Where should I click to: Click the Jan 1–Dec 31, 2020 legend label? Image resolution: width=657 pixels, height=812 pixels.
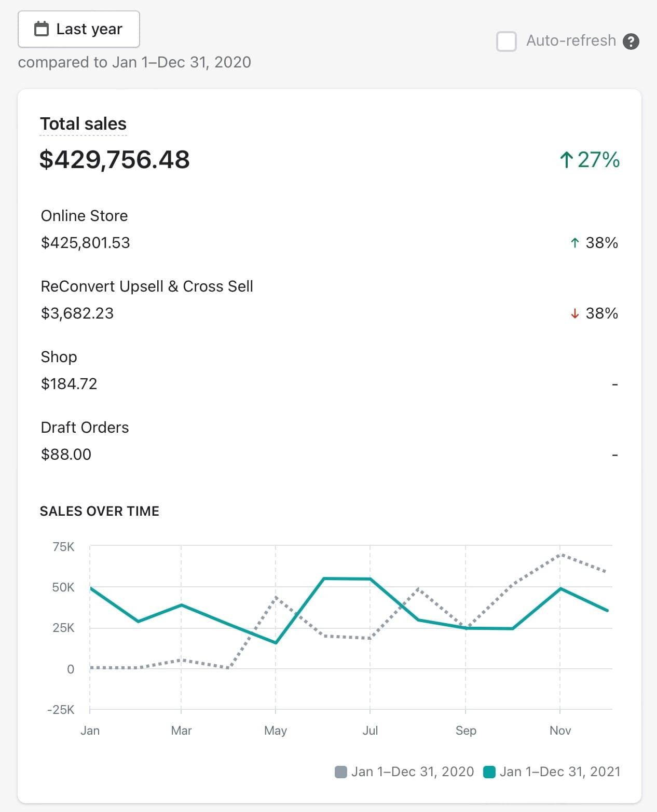coord(412,772)
